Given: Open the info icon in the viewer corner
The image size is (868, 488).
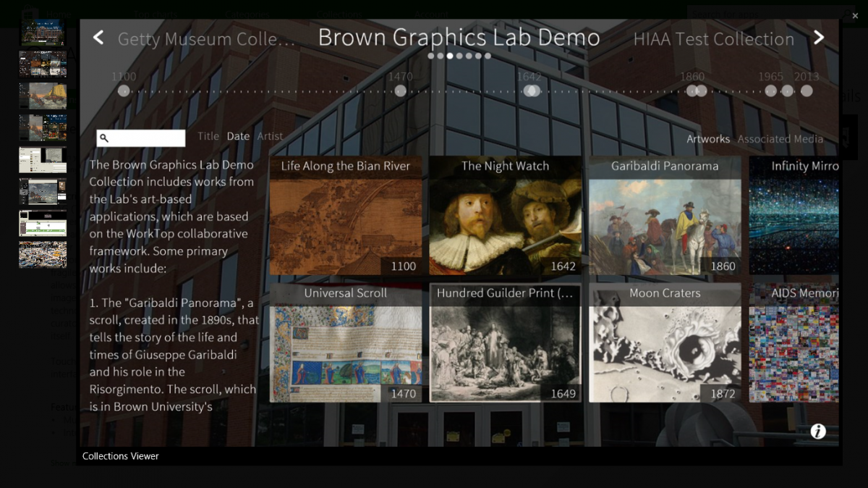Looking at the screenshot, I should [x=818, y=432].
